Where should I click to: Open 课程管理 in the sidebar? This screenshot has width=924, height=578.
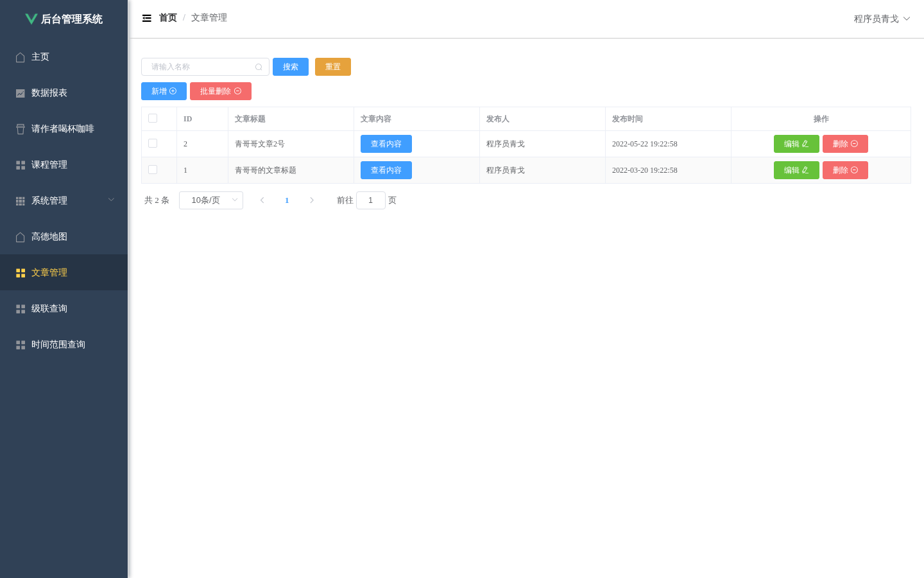[x=64, y=164]
